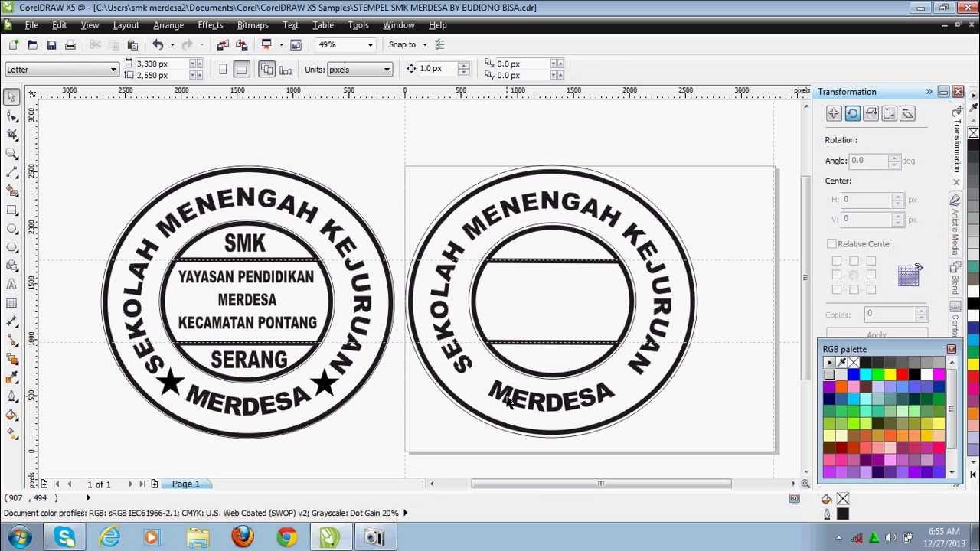Select the Polygon tool
Image resolution: width=980 pixels, height=551 pixels.
11,247
